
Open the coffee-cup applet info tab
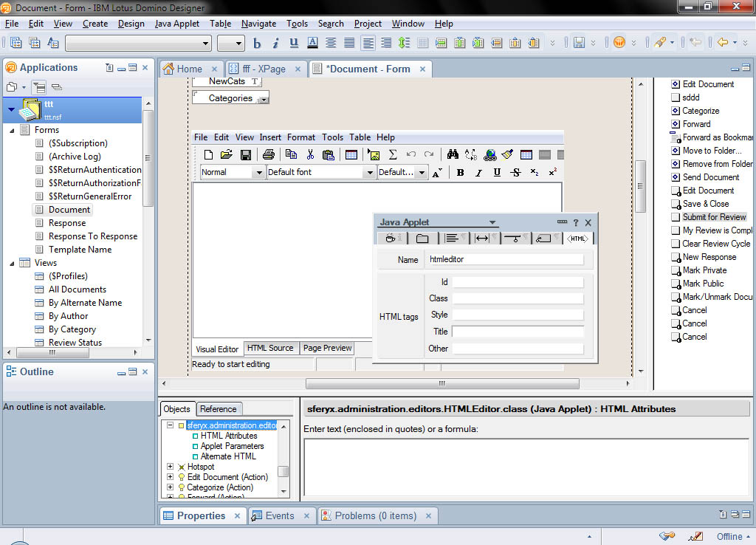[x=392, y=239]
